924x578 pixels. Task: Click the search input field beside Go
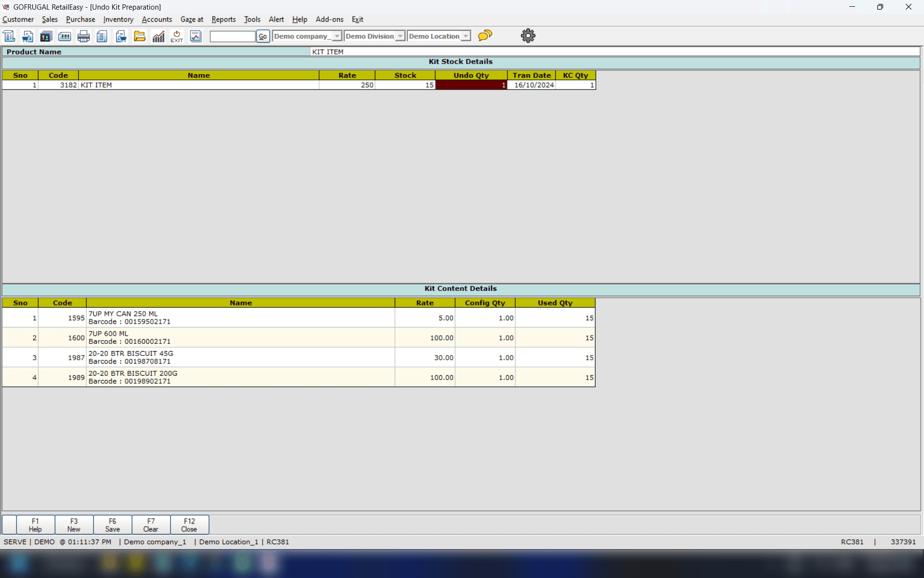click(232, 36)
